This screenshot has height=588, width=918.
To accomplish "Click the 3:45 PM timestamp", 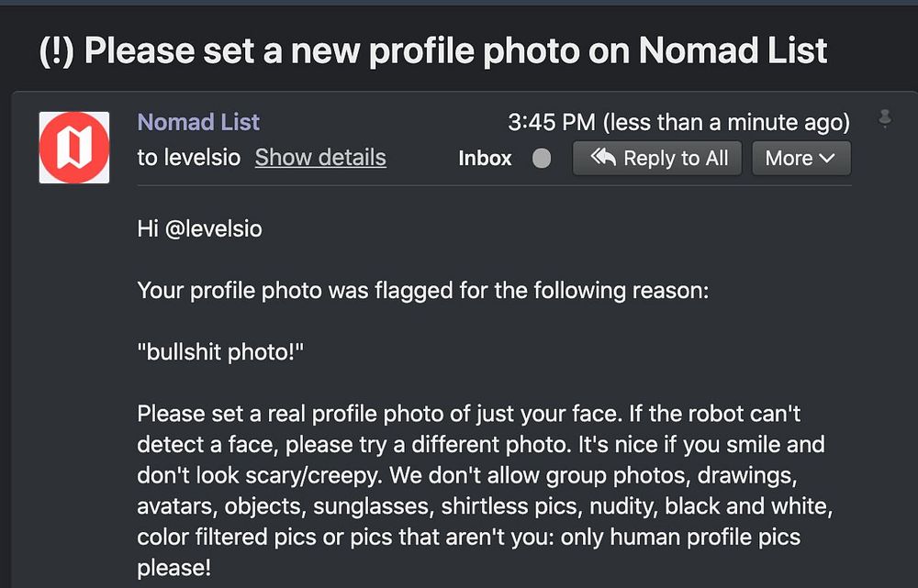I will point(553,122).
